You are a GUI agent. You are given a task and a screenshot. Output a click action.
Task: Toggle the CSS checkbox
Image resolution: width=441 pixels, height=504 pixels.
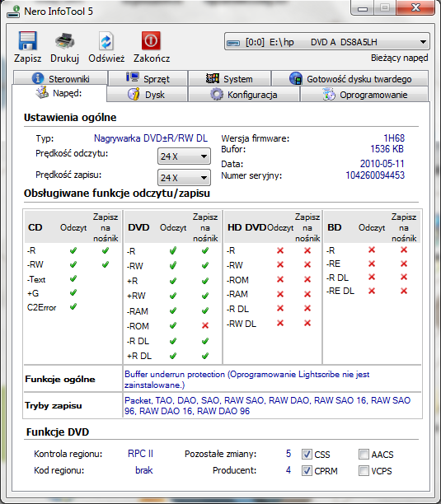[307, 455]
